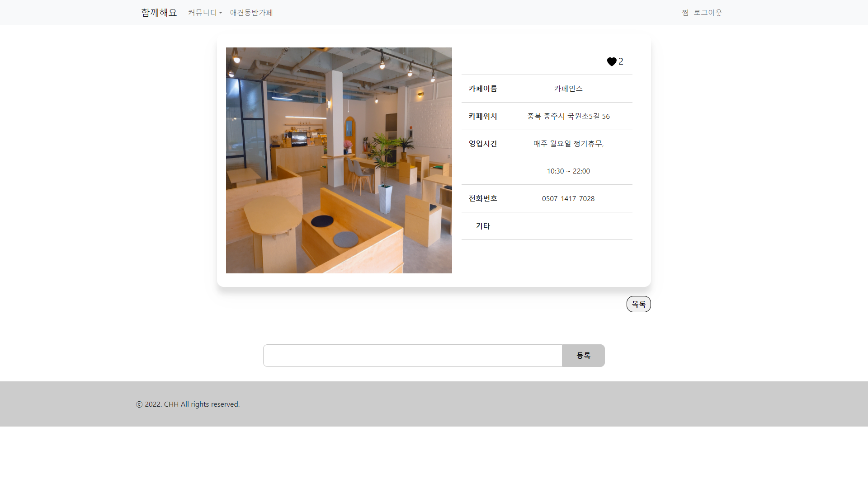This screenshot has height=488, width=868.
Task: Click the 기타 row label
Action: [x=482, y=226]
